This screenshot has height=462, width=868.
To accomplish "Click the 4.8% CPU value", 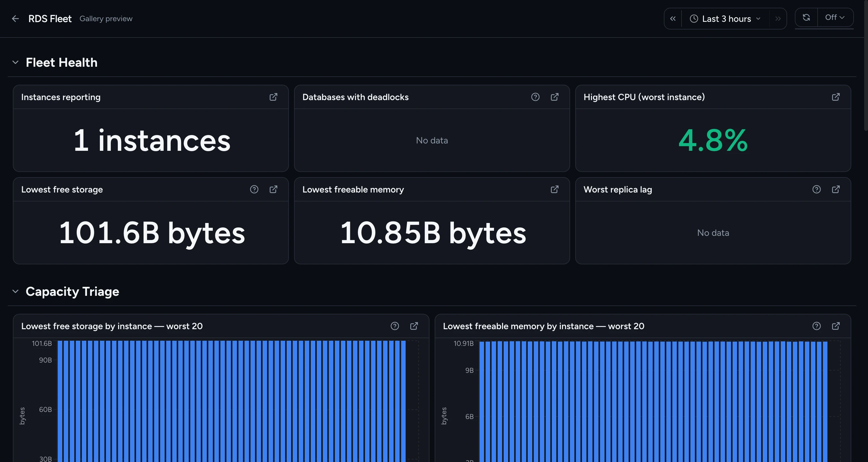I will point(713,140).
